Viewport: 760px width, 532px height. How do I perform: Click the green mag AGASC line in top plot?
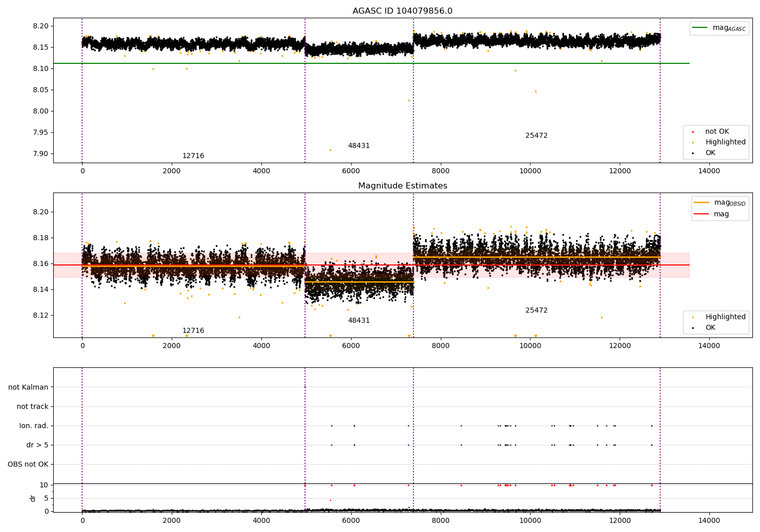click(371, 63)
